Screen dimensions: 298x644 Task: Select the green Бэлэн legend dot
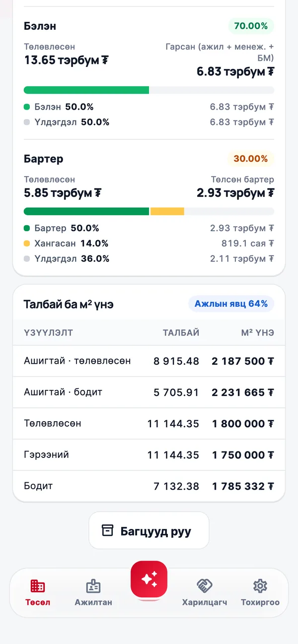27,107
